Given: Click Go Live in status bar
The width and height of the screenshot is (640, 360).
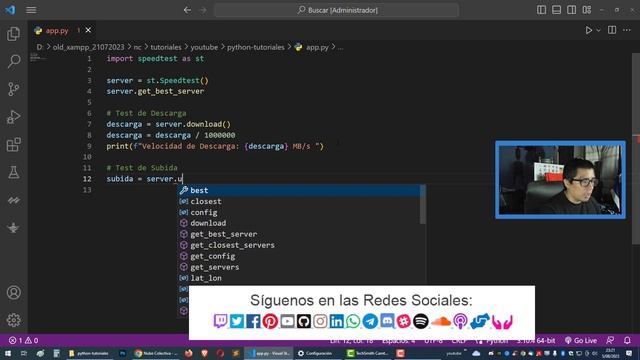Looking at the screenshot, I should [581, 340].
